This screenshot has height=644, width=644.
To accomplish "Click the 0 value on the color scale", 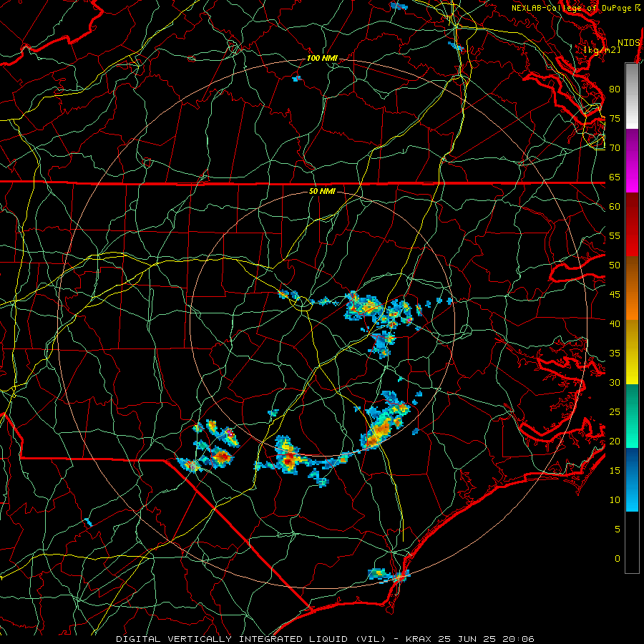I will tap(618, 559).
